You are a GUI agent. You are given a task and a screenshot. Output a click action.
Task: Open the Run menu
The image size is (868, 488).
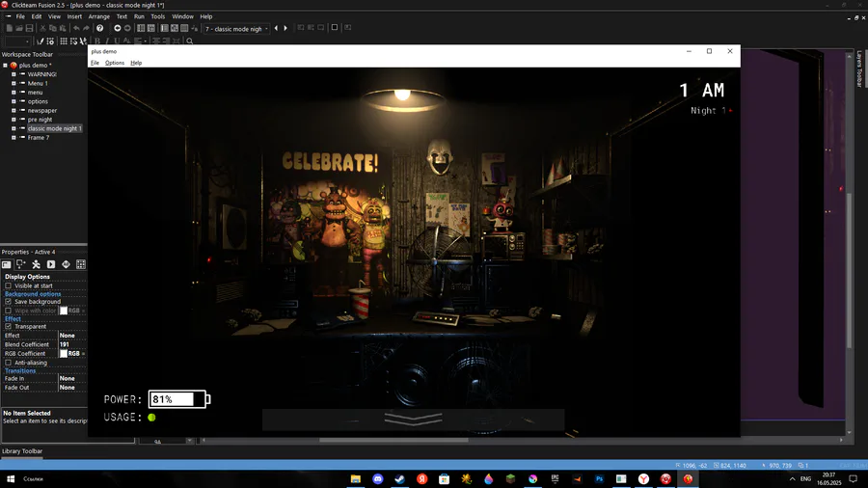(x=139, y=16)
